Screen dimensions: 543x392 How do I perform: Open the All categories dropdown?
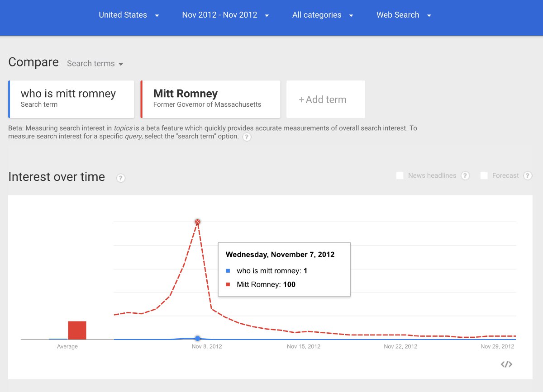[323, 15]
